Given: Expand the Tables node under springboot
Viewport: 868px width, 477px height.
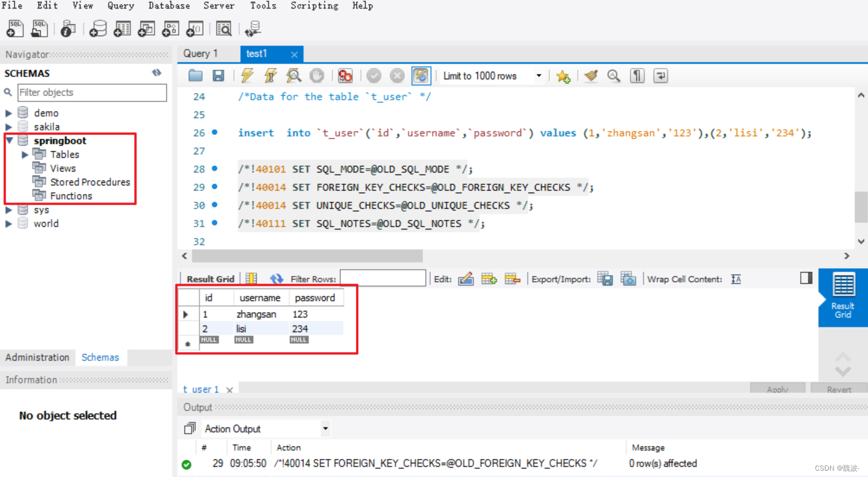Looking at the screenshot, I should [x=24, y=154].
